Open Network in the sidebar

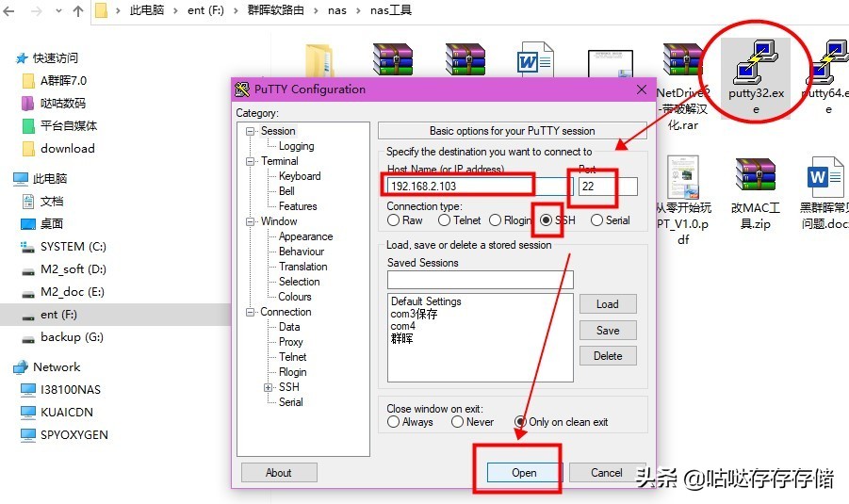(57, 367)
